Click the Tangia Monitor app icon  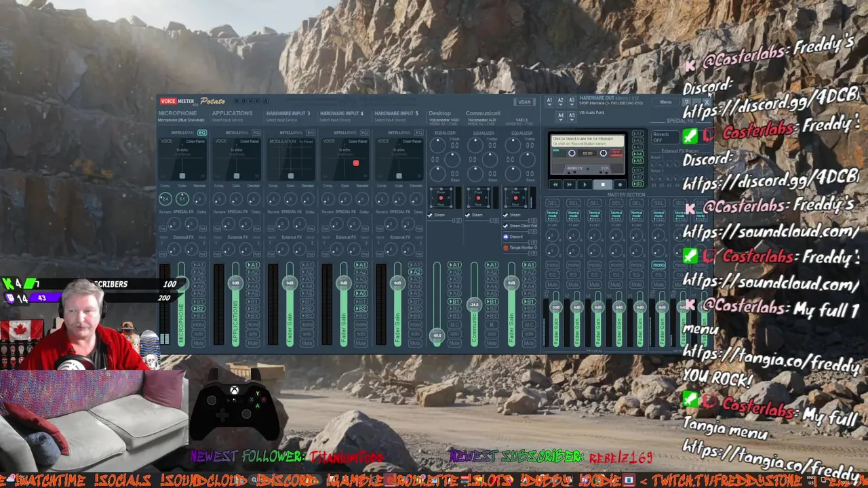(x=506, y=247)
